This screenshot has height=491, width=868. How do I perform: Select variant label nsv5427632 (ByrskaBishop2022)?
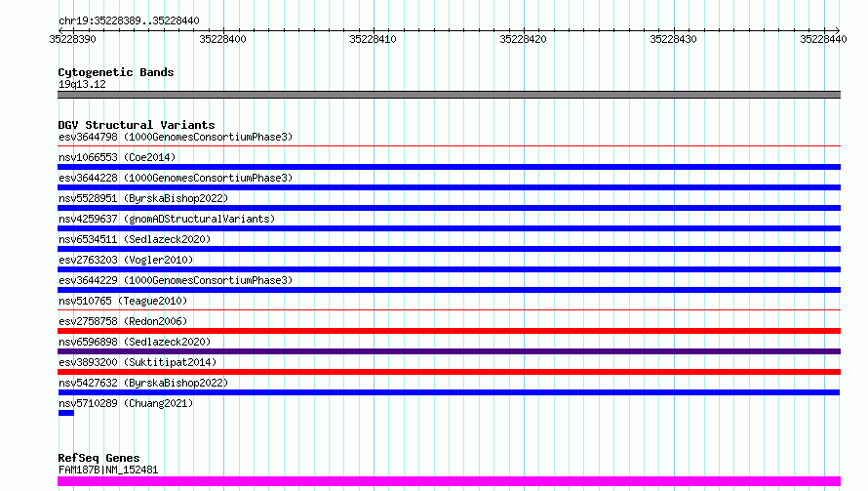pyautogui.click(x=143, y=383)
